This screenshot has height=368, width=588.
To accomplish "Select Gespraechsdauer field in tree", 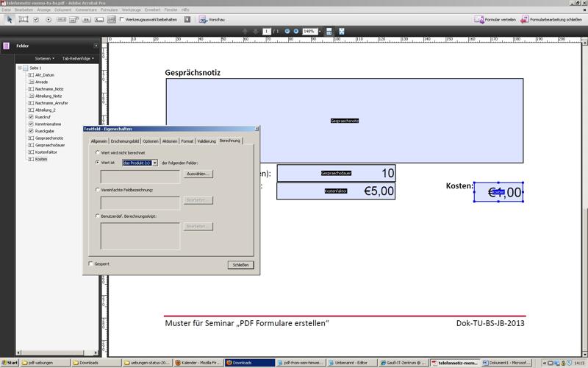I will coord(50,145).
